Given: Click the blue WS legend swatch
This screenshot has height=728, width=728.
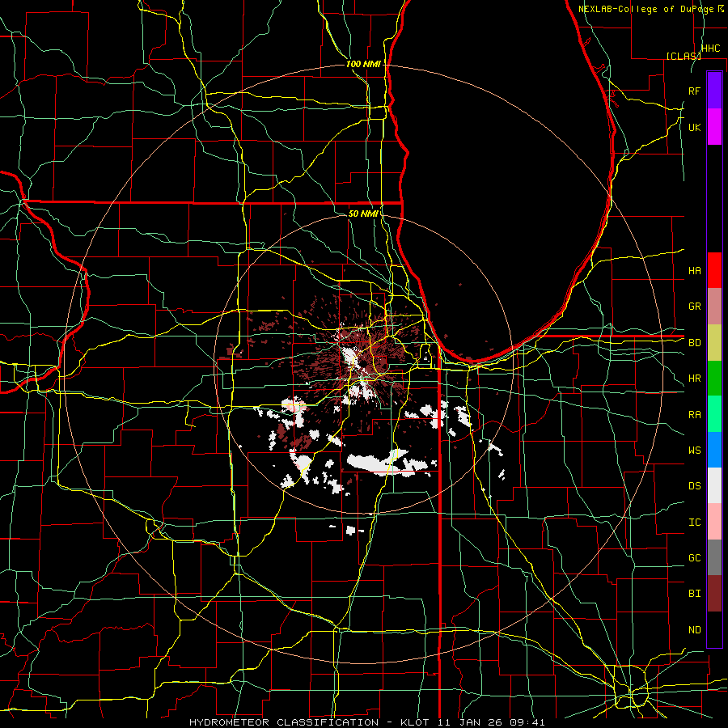Looking at the screenshot, I should coord(714,450).
